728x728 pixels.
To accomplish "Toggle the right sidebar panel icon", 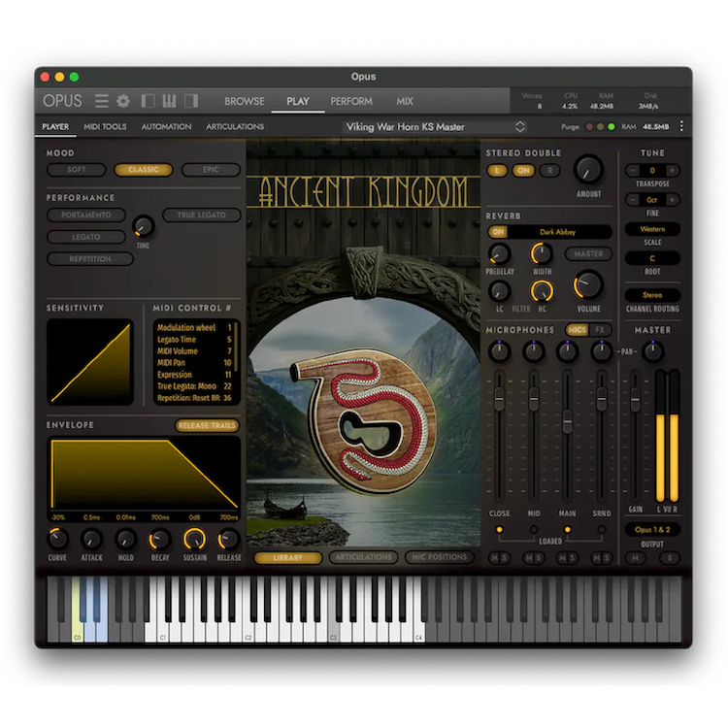I will tap(191, 101).
